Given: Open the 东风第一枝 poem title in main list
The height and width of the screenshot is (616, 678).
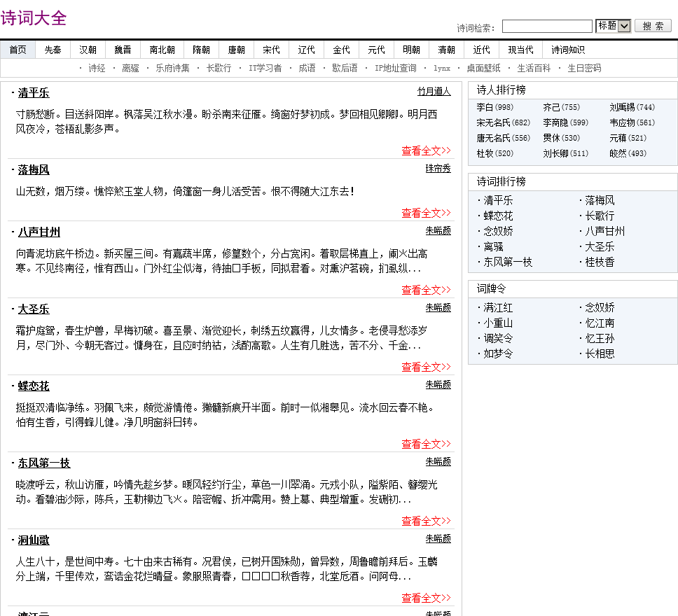Looking at the screenshot, I should pos(44,463).
